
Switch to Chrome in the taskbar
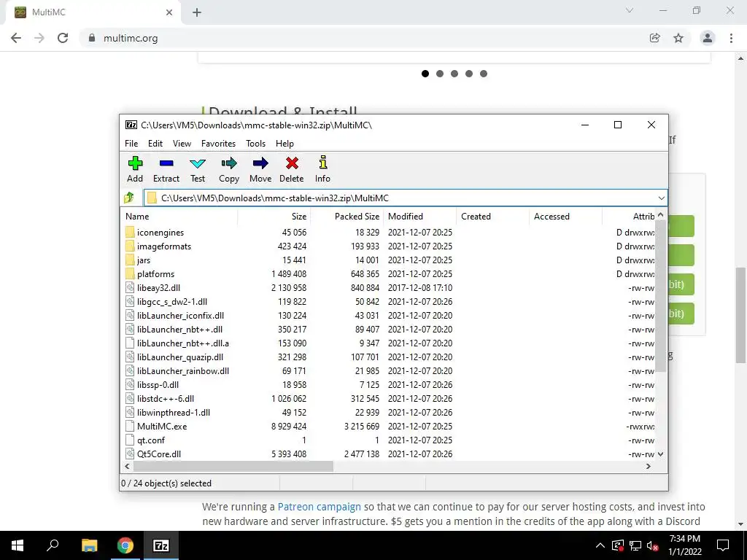click(x=125, y=545)
